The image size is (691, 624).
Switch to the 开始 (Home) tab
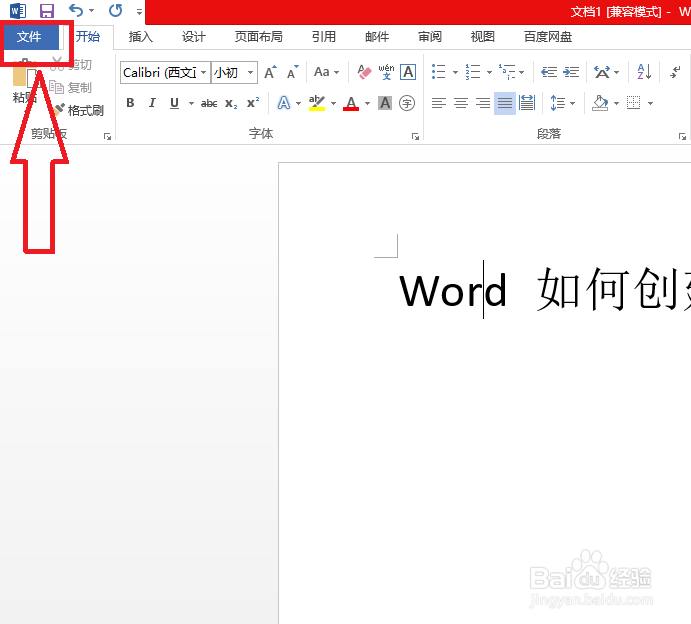(88, 37)
